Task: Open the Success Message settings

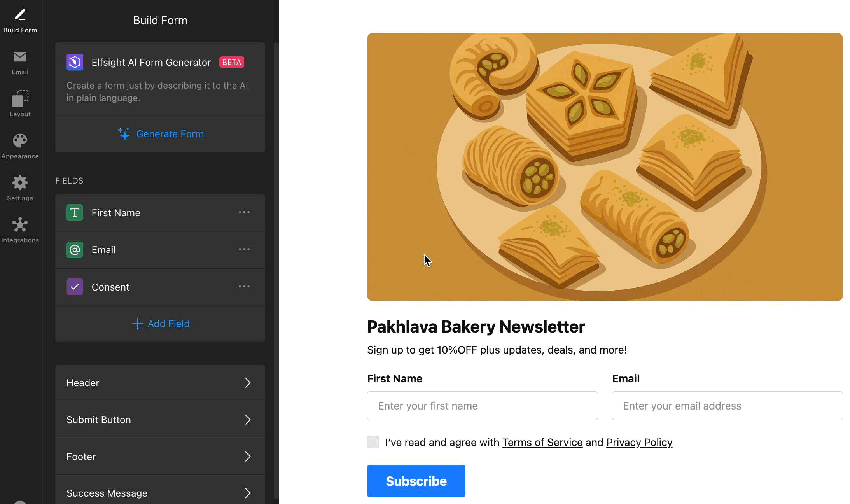Action: [x=160, y=493]
